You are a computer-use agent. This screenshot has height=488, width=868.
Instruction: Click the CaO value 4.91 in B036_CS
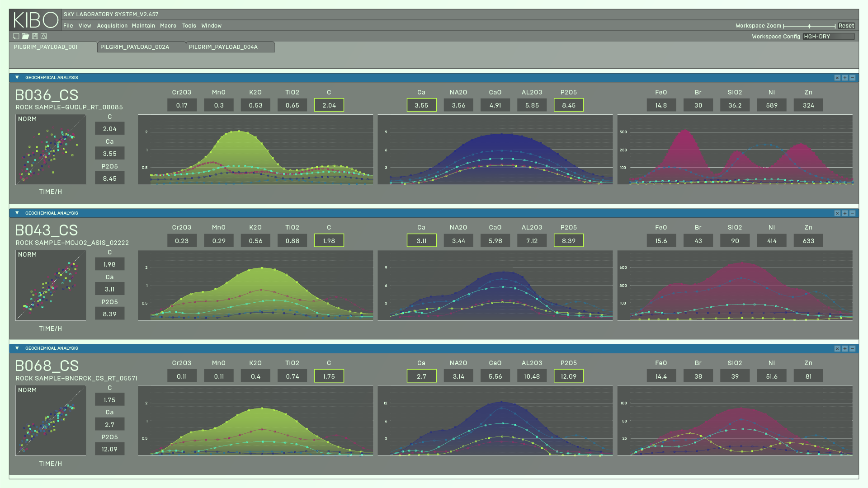pyautogui.click(x=495, y=105)
